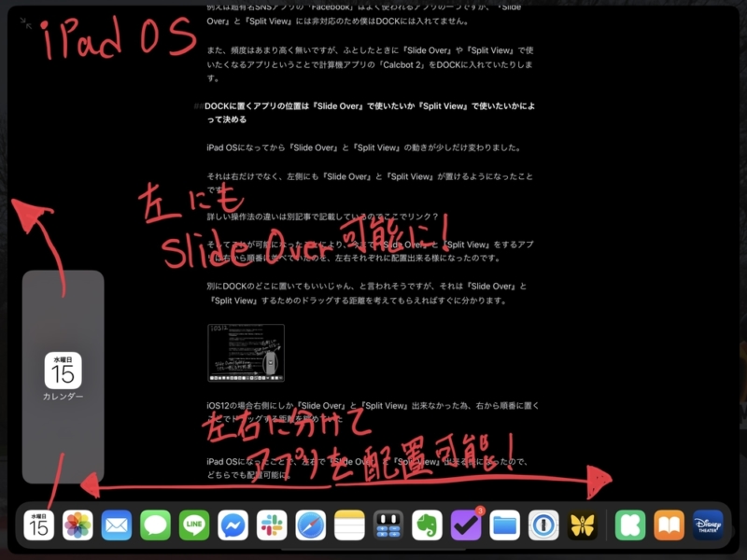Launch the orange Books app
Screen dimensions: 747x560
click(x=669, y=525)
